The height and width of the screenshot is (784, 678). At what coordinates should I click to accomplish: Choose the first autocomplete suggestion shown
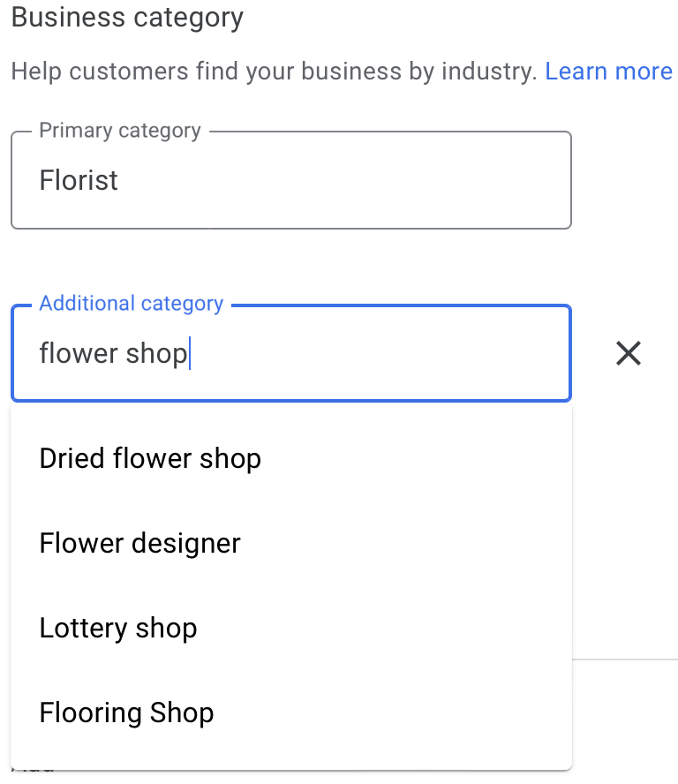[150, 458]
